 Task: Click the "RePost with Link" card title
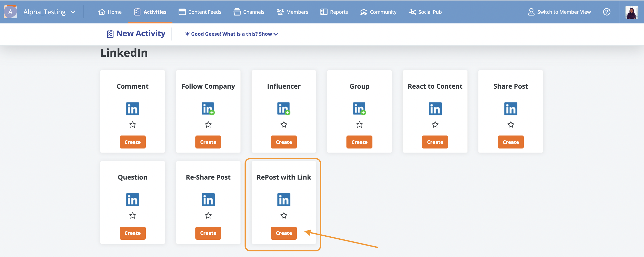click(x=284, y=177)
